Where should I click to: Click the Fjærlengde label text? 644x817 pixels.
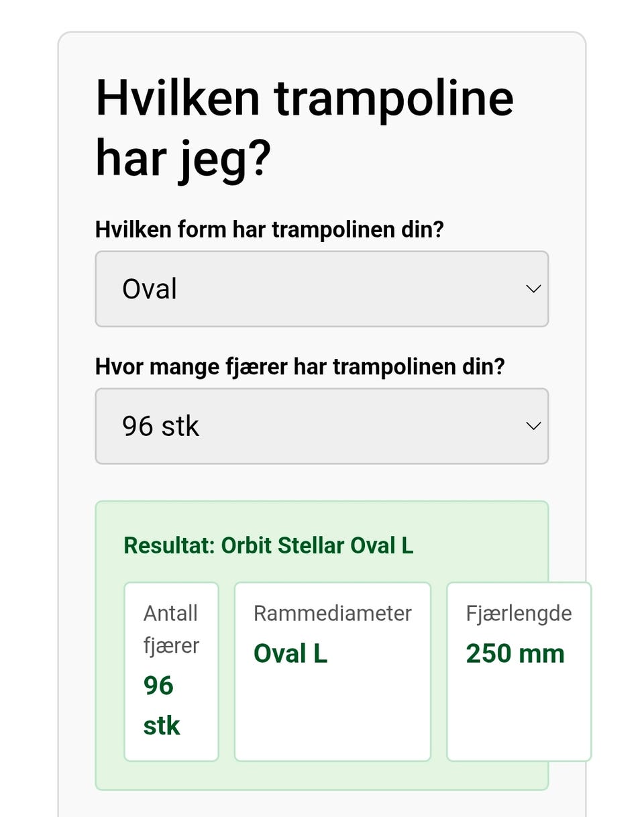pyautogui.click(x=519, y=613)
